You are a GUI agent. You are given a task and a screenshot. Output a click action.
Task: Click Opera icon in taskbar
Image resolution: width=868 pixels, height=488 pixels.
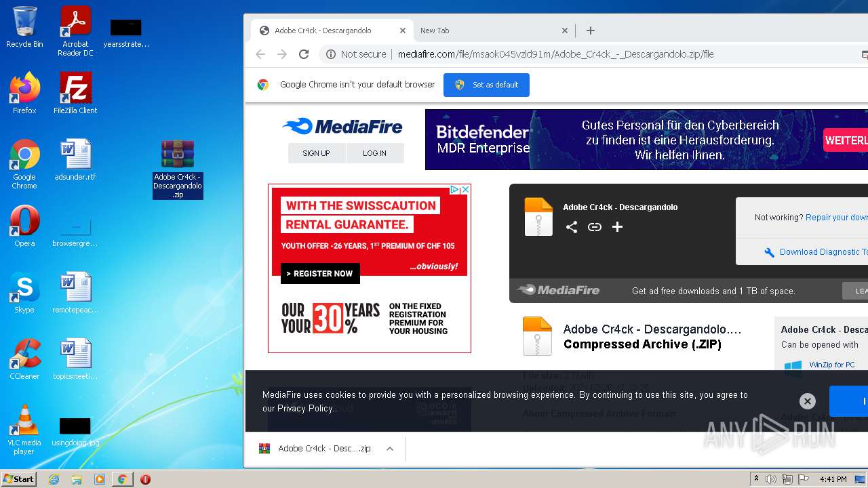(145, 479)
